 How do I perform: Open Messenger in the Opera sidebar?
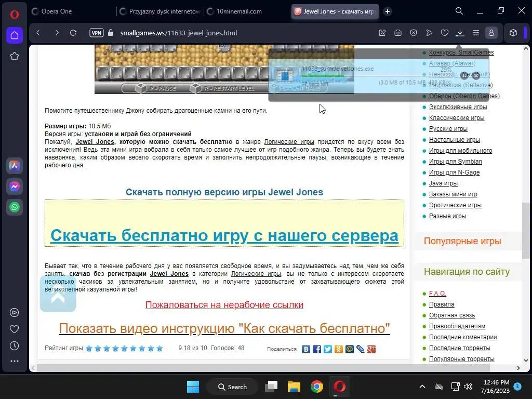14,187
